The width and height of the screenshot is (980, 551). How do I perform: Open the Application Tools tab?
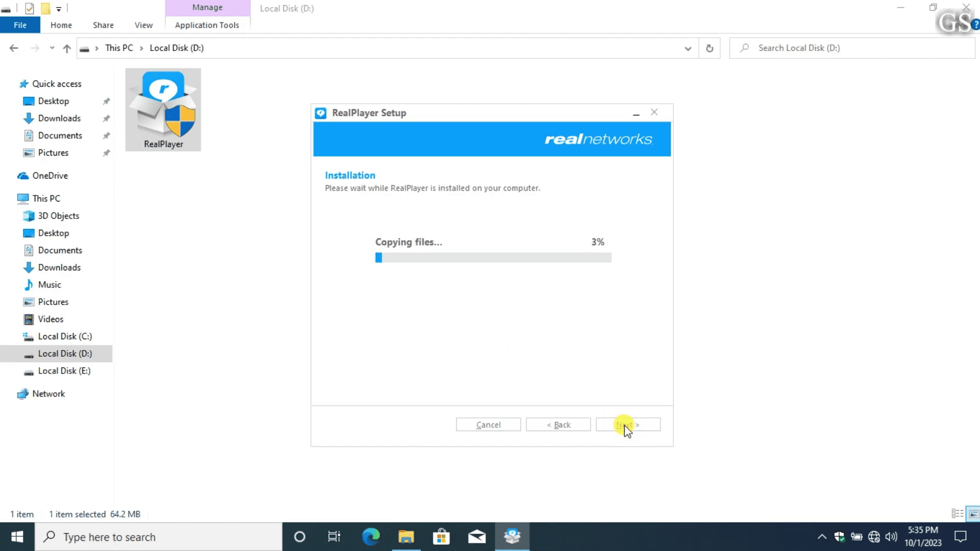click(x=207, y=25)
